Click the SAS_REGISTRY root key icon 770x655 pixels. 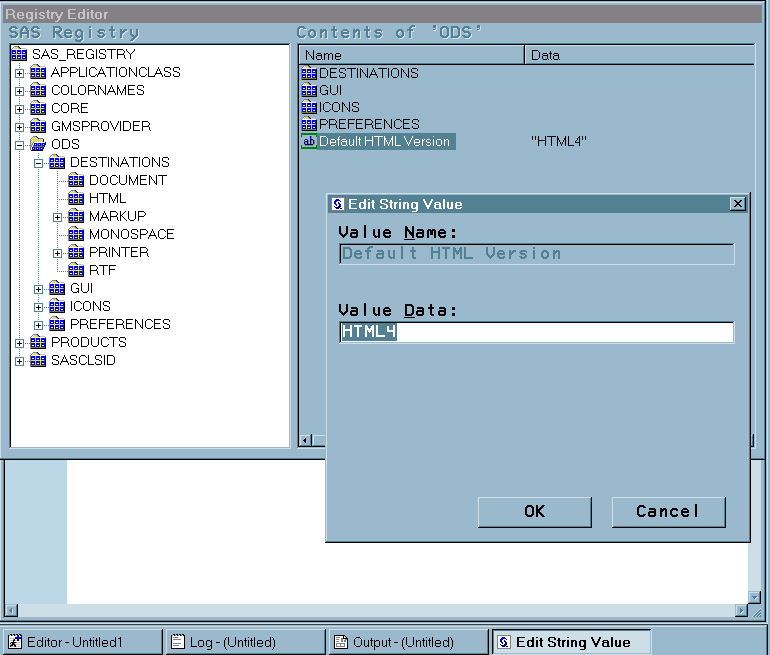tap(19, 54)
